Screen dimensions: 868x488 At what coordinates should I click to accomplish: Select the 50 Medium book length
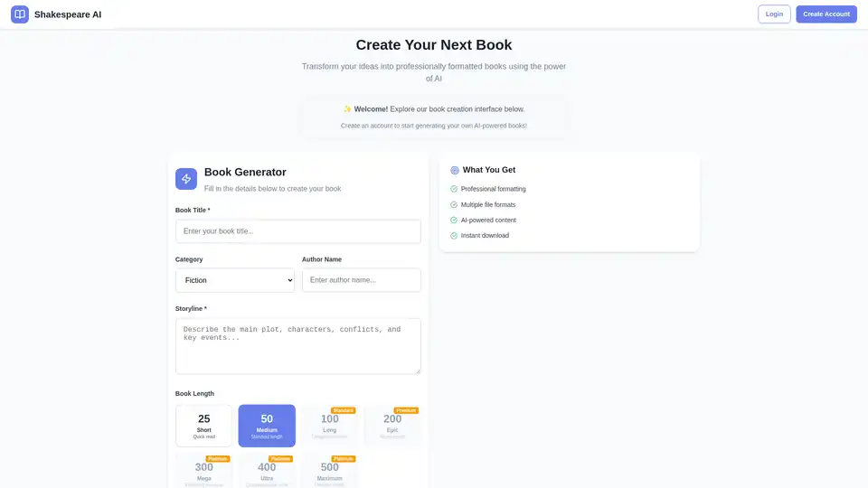tap(267, 426)
